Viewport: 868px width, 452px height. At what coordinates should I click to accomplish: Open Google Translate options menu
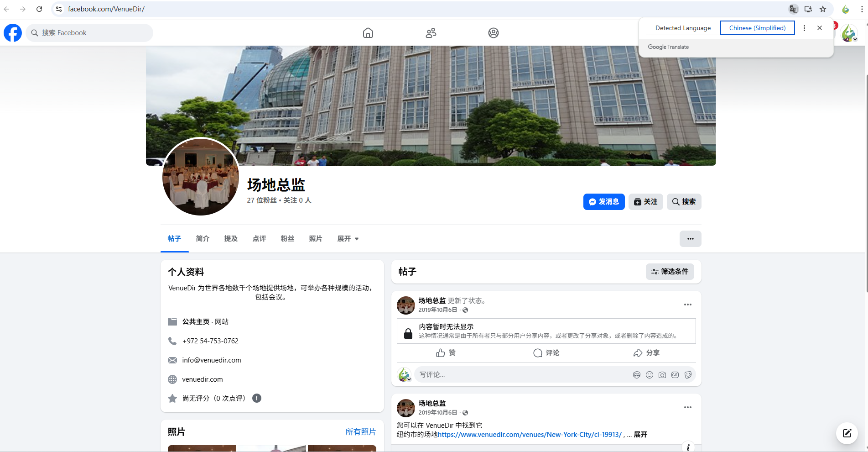click(804, 28)
